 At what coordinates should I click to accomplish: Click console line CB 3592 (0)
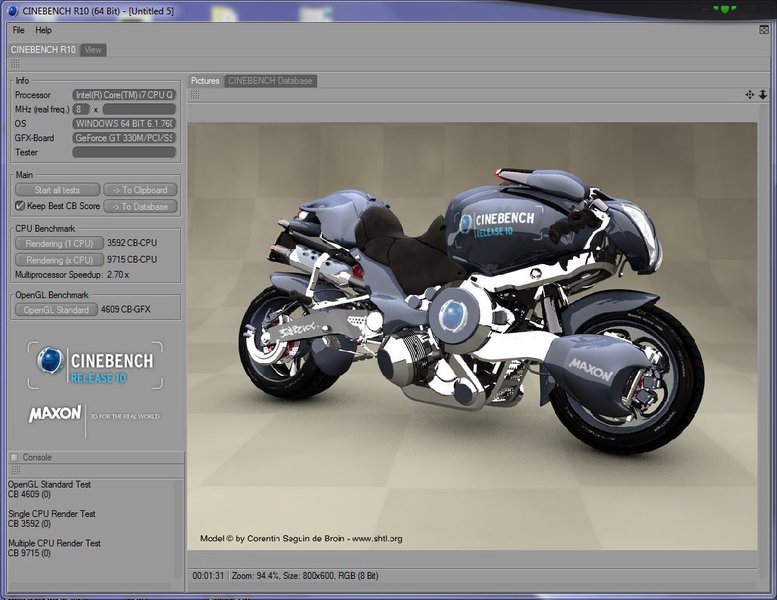point(29,524)
